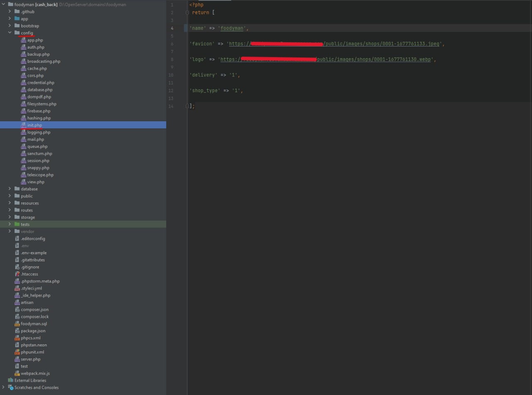Click the Scratches and Consoles icon

pyautogui.click(x=10, y=388)
